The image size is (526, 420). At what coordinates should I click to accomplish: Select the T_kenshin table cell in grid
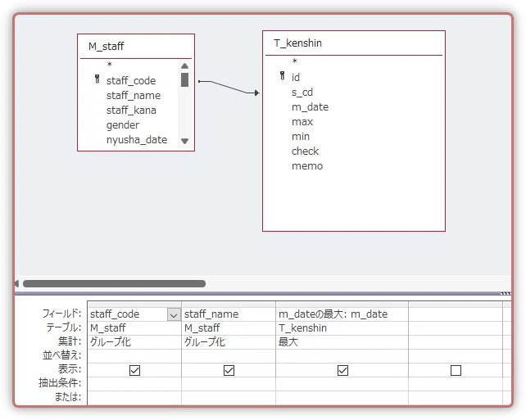click(342, 327)
